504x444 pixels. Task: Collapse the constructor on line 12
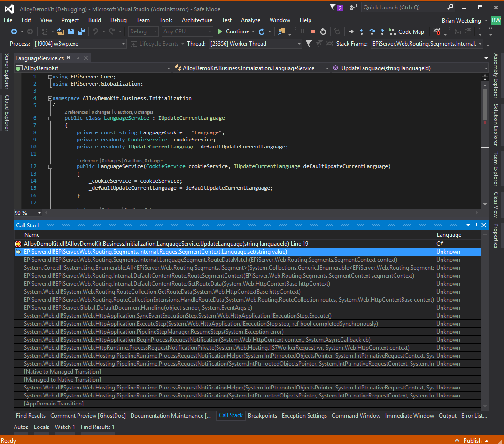click(x=50, y=166)
